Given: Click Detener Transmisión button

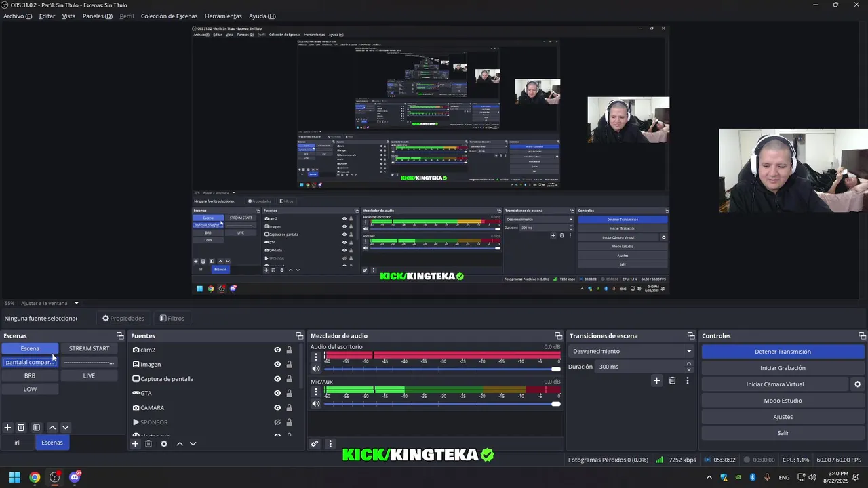Looking at the screenshot, I should point(783,352).
